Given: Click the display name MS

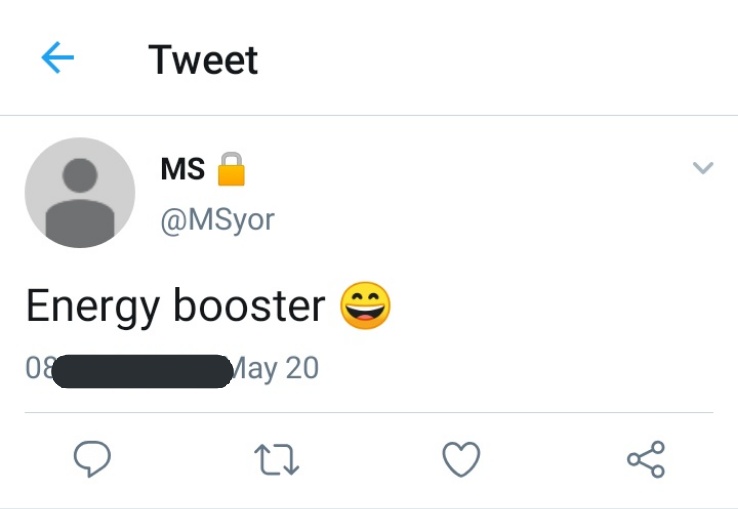Looking at the screenshot, I should pyautogui.click(x=183, y=169).
